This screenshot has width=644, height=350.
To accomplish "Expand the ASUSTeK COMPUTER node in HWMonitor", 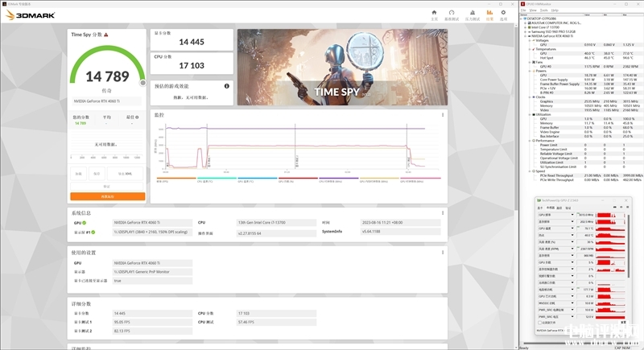I will pyautogui.click(x=526, y=23).
